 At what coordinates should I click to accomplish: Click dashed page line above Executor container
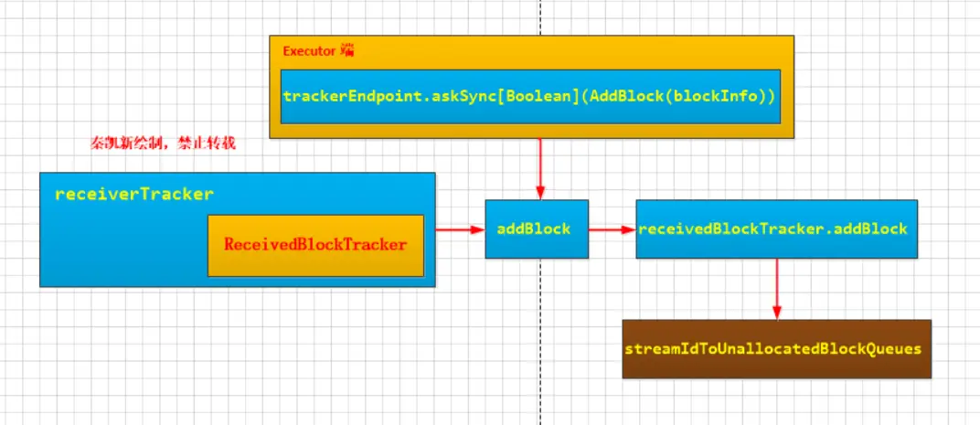click(540, 17)
